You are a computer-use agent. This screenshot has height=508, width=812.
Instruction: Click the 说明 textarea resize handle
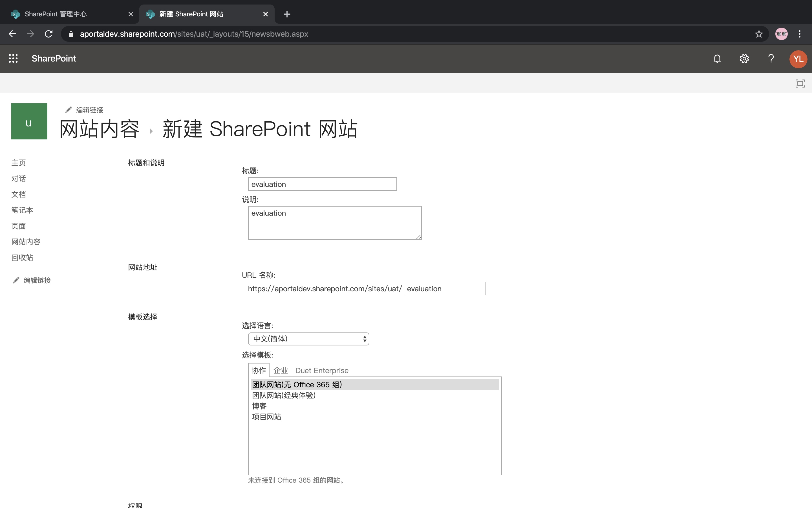click(418, 237)
